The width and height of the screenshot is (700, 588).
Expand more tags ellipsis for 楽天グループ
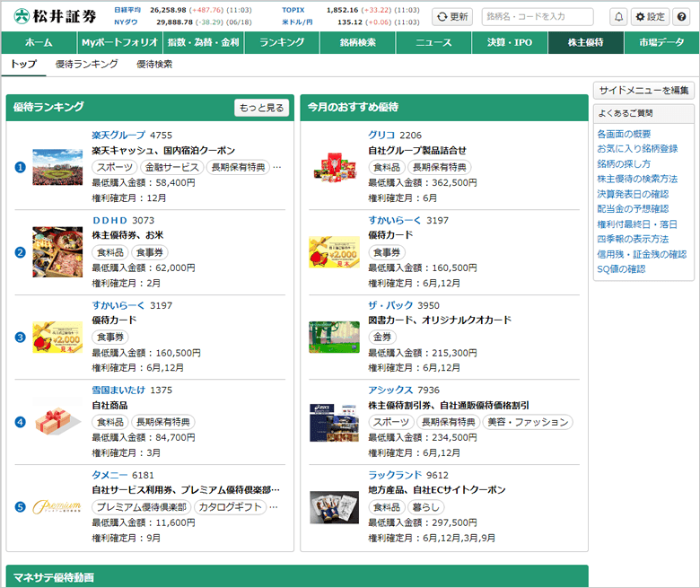click(277, 167)
